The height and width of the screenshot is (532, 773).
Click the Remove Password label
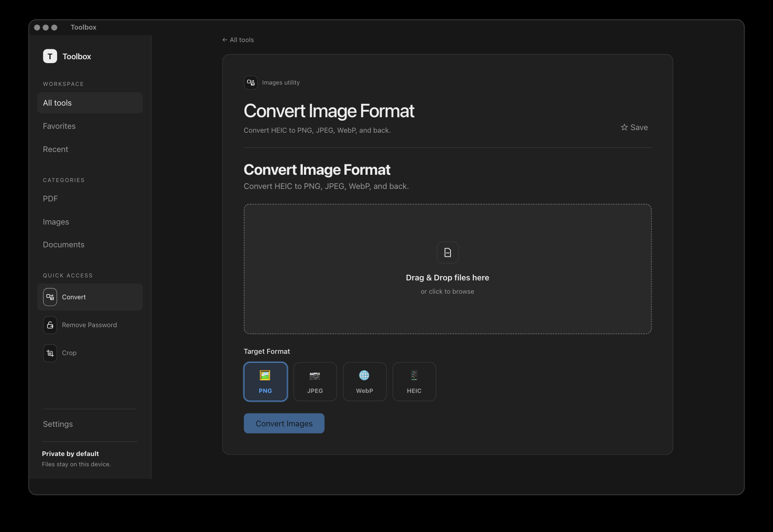pyautogui.click(x=89, y=325)
